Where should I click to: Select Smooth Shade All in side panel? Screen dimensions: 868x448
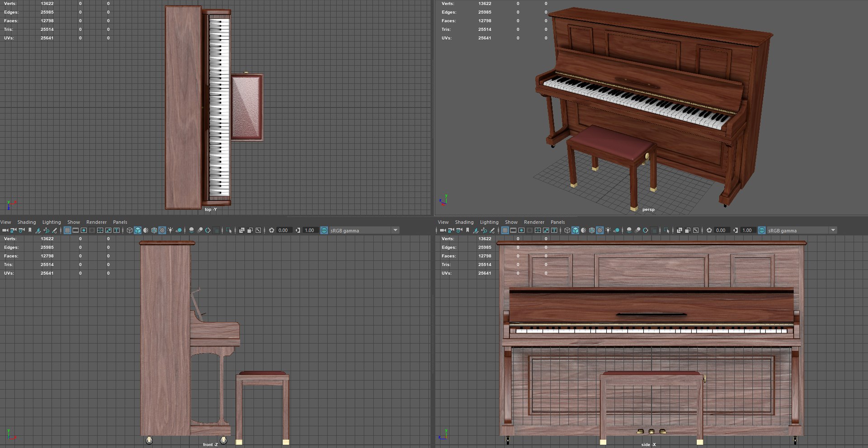575,230
